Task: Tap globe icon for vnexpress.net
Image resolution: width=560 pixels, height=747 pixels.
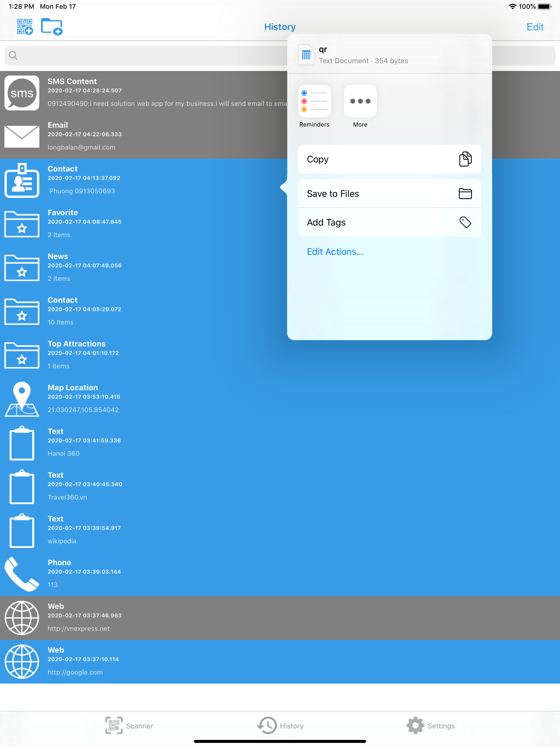Action: click(x=22, y=618)
